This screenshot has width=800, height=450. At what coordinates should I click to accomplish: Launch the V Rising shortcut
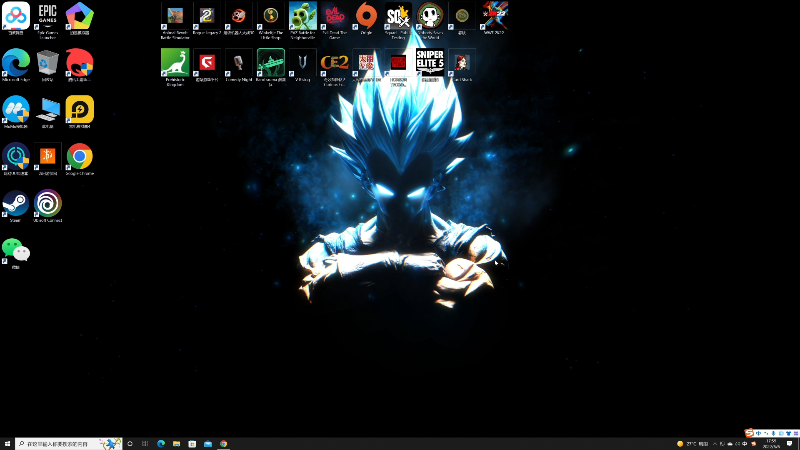pyautogui.click(x=303, y=65)
